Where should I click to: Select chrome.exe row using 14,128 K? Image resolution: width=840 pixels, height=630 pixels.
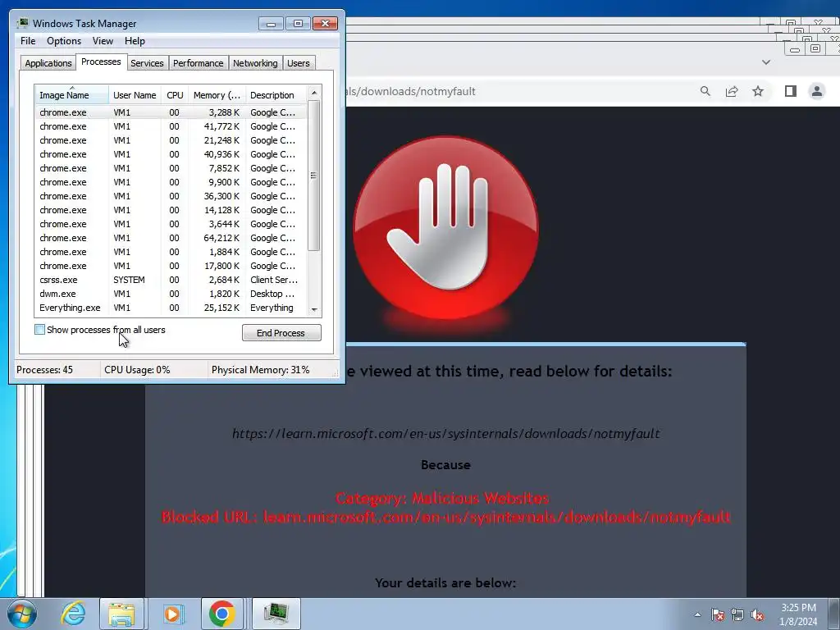point(171,210)
